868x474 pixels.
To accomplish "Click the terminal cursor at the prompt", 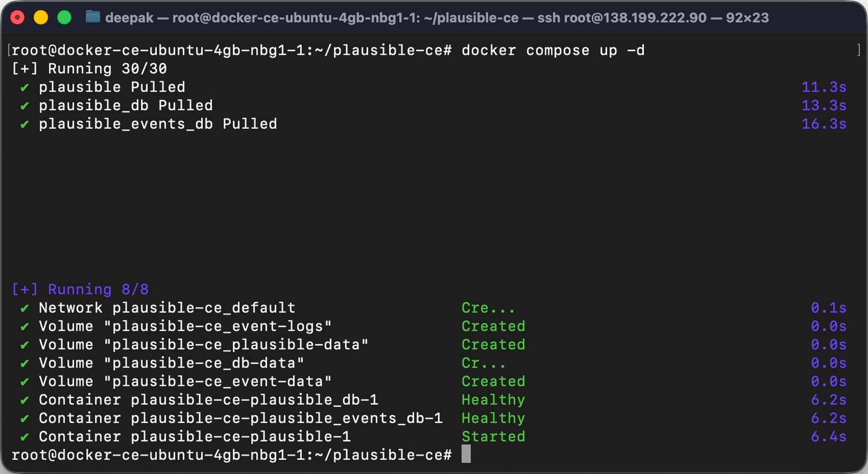I will point(465,455).
